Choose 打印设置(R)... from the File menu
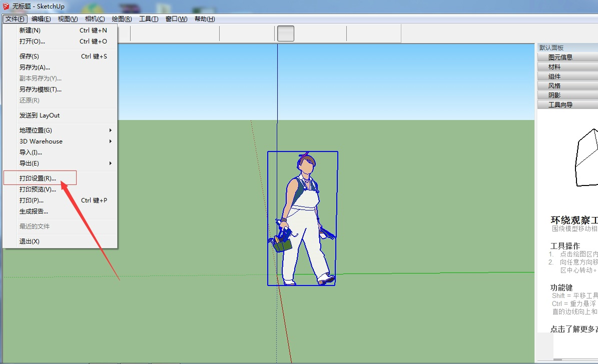The height and width of the screenshot is (364, 598). (38, 178)
